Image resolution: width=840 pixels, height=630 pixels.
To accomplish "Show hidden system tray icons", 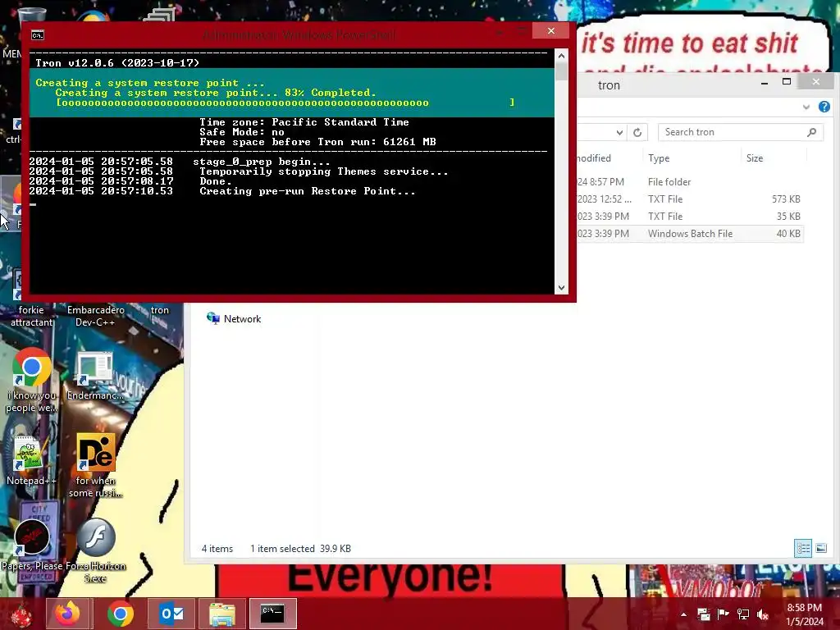I will pyautogui.click(x=683, y=614).
